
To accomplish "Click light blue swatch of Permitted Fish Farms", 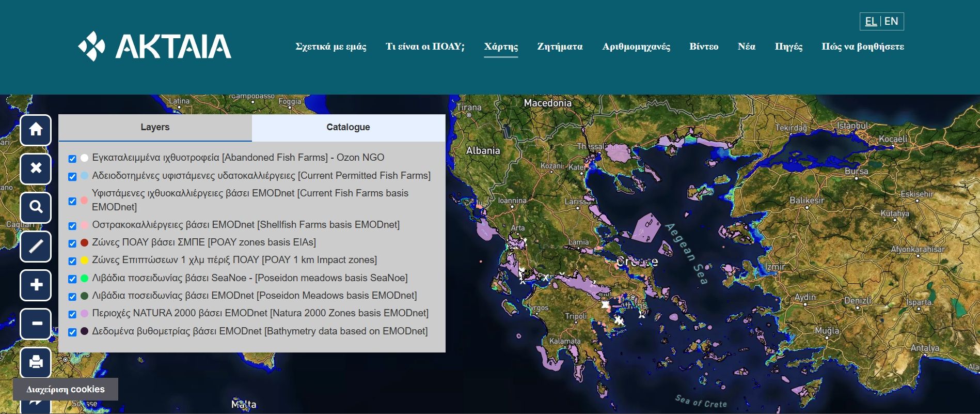I will pos(84,176).
